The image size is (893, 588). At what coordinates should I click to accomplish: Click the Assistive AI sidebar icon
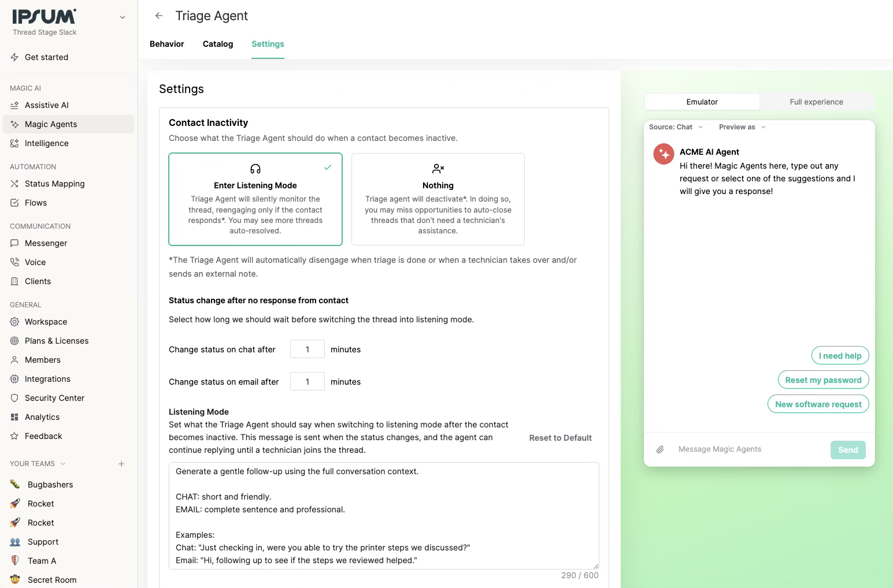(x=14, y=105)
